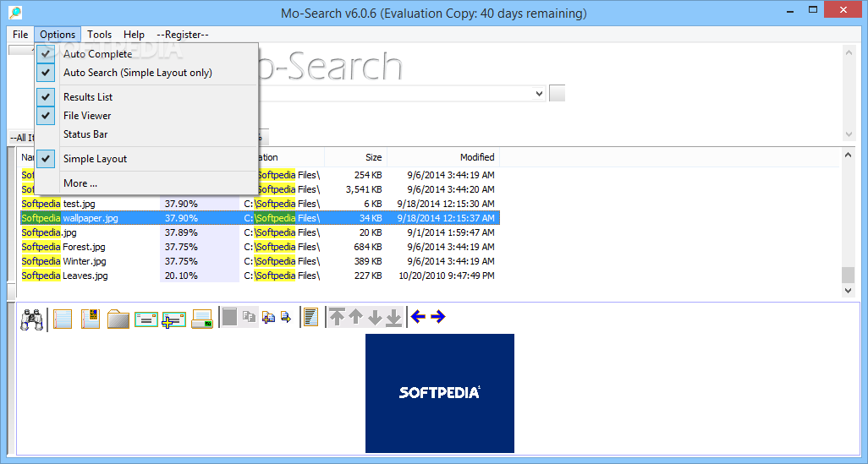
Task: Select the Softpedia Leaves.jpg result
Action: pyautogui.click(x=260, y=276)
